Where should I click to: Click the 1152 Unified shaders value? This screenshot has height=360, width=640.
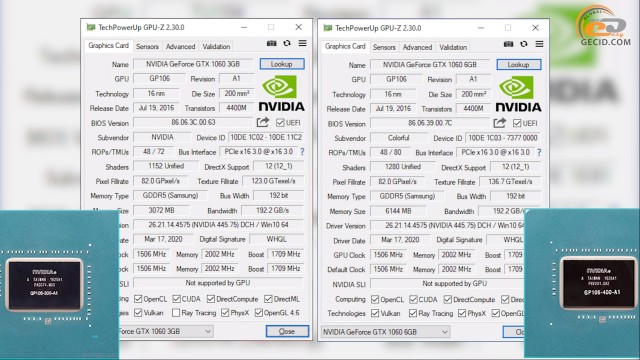[166, 166]
